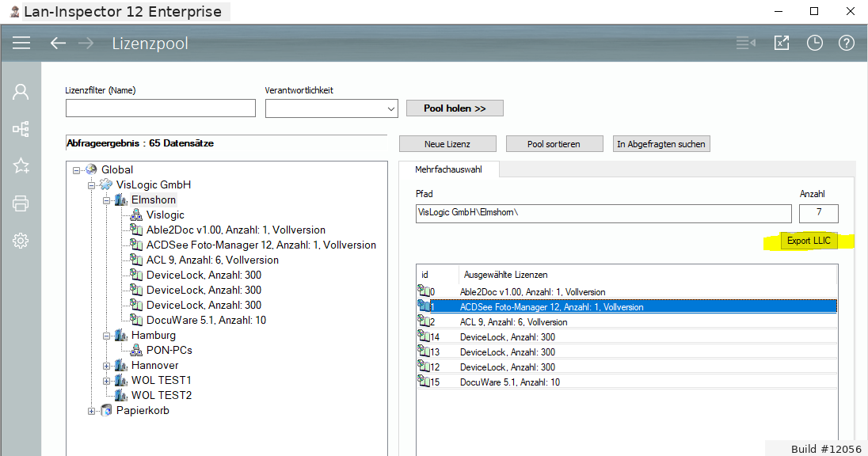Screen dimensions: 868x456
Task: Click the Vislogic group icon in tree
Action: 136,215
